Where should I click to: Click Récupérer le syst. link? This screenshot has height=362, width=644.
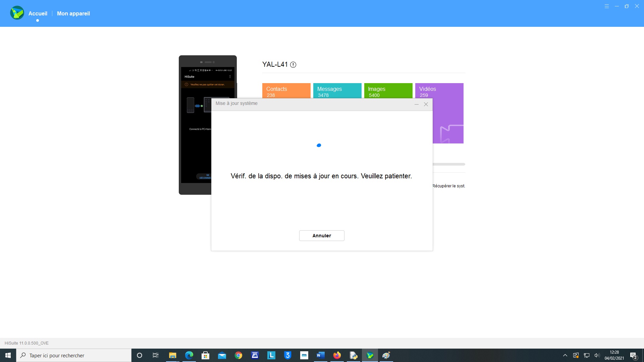click(x=448, y=186)
